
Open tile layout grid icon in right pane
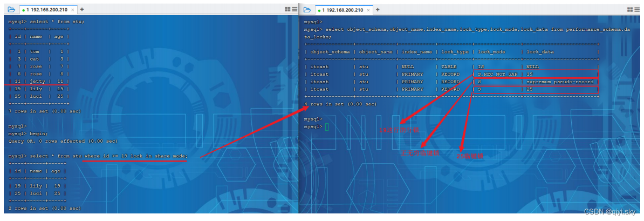630,10
